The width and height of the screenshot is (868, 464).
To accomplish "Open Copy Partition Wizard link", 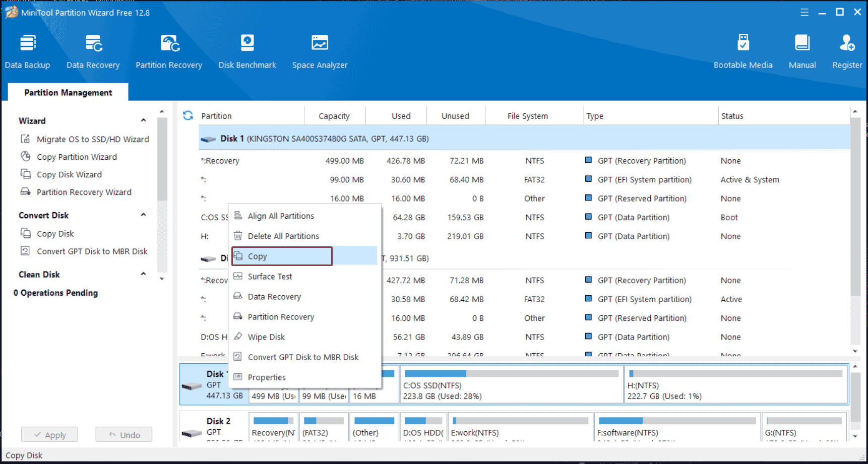I will pyautogui.click(x=77, y=157).
